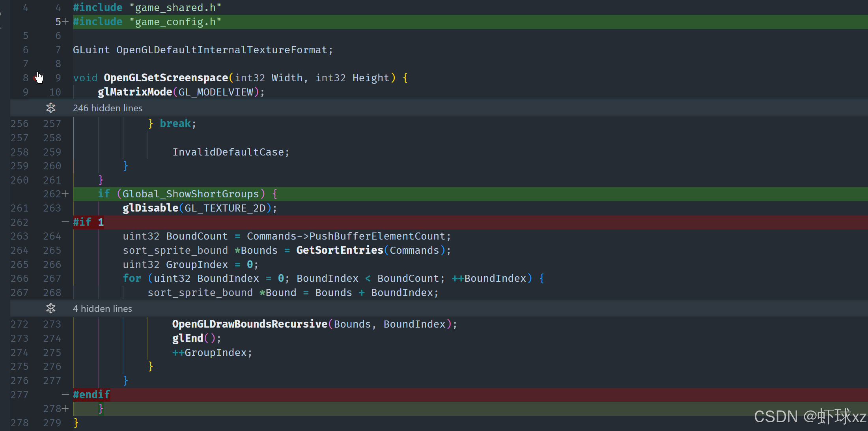Click the GetSortEntries function call
This screenshot has width=868, height=431.
pos(340,250)
